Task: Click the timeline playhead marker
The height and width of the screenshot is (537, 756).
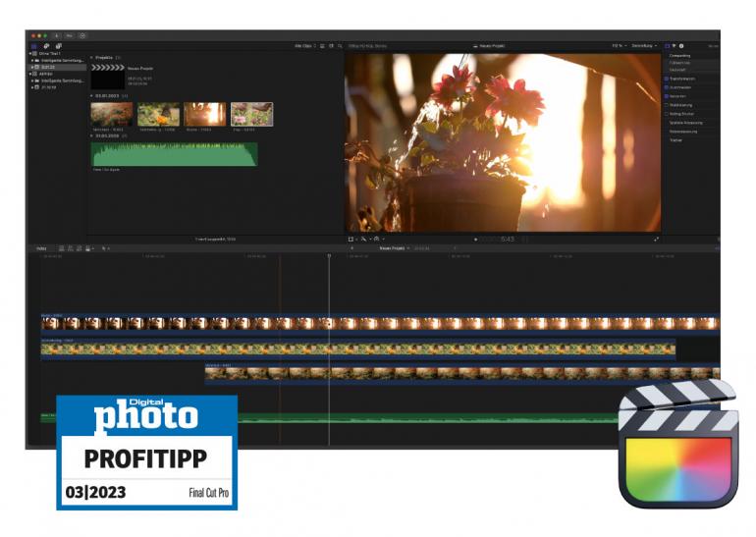Action: [x=329, y=256]
